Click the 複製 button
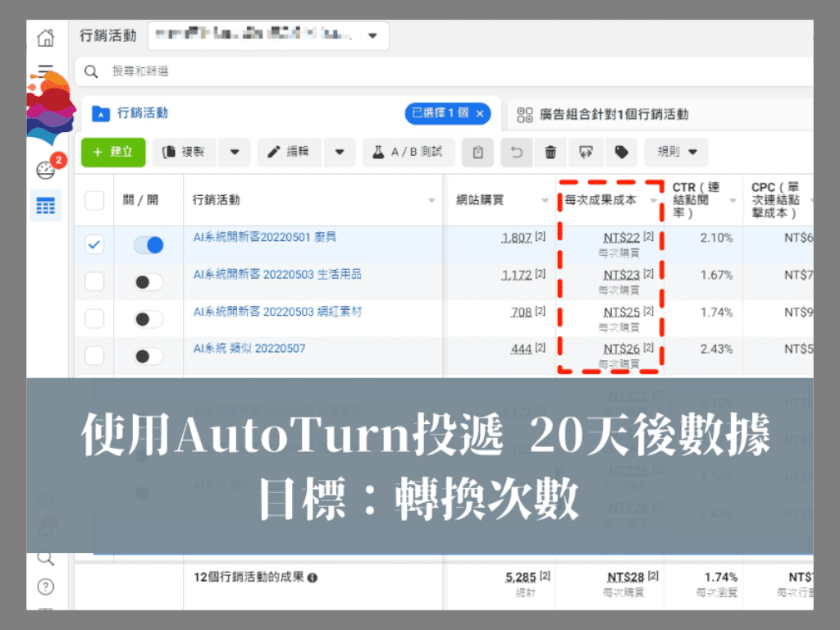Image resolution: width=840 pixels, height=630 pixels. point(185,152)
